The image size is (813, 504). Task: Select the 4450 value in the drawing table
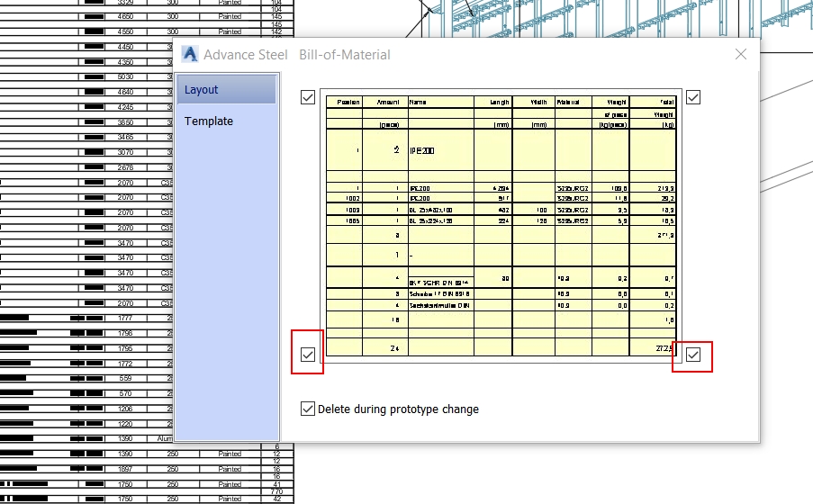point(125,47)
